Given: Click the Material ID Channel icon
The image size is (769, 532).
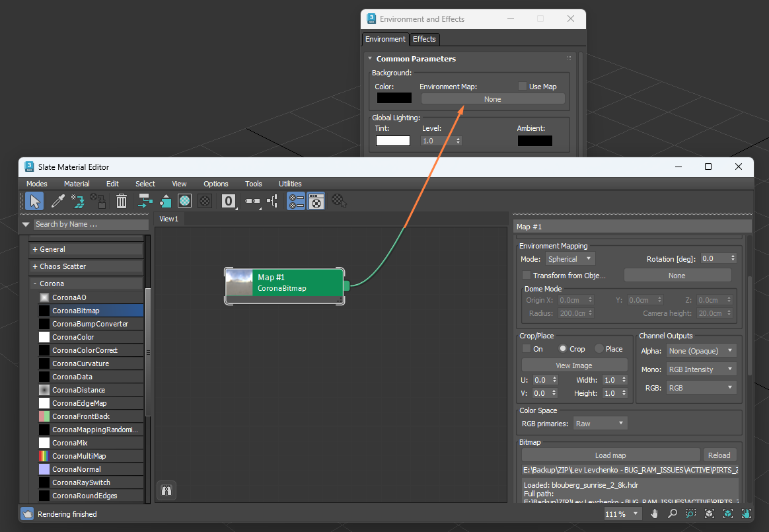Looking at the screenshot, I should coord(229,201).
